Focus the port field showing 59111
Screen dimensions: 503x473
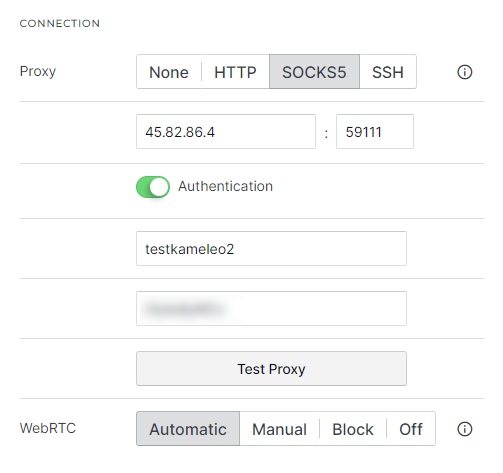pos(375,132)
